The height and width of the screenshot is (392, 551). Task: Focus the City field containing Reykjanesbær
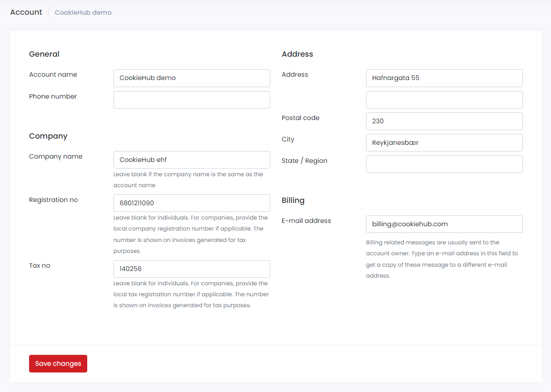pyautogui.click(x=444, y=142)
